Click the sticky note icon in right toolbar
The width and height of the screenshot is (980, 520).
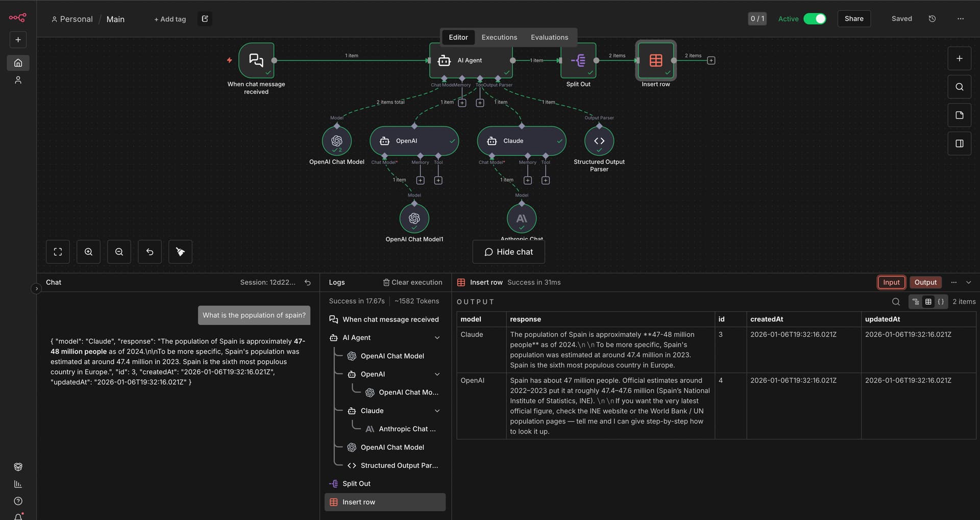pos(959,115)
